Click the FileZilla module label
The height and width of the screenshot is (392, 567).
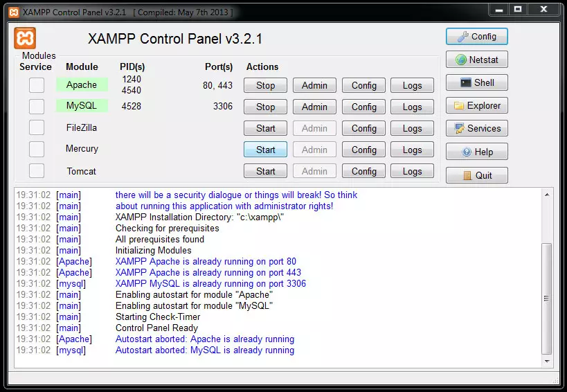[x=82, y=127]
